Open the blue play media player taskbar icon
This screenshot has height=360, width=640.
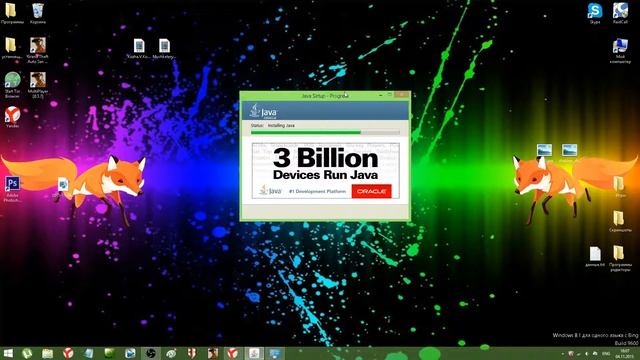point(130,353)
